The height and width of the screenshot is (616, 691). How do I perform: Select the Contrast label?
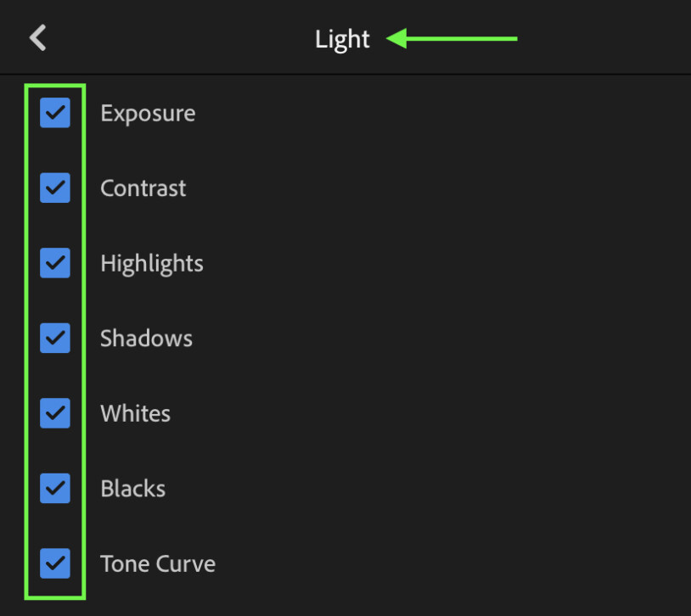pos(143,188)
